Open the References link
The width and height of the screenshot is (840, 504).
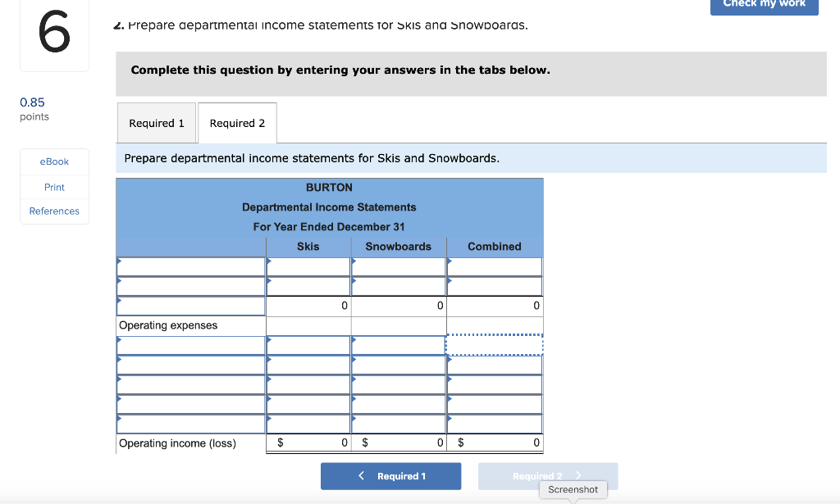click(53, 211)
